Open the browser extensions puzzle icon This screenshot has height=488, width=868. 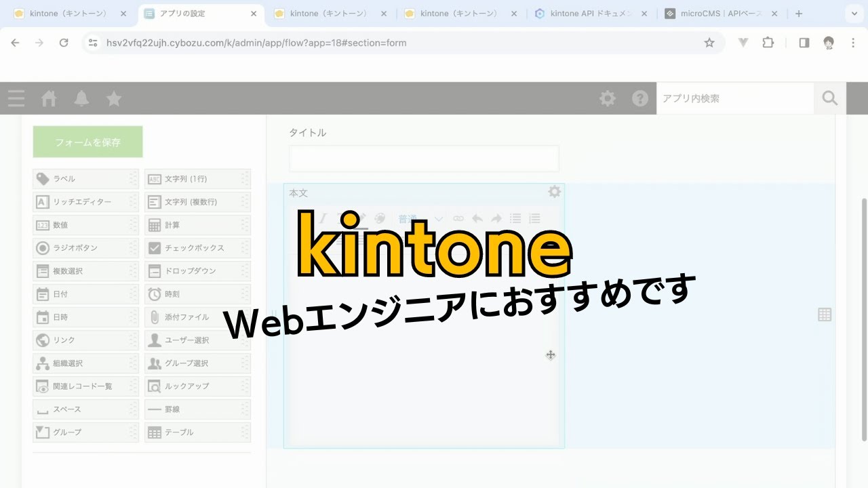coord(768,43)
